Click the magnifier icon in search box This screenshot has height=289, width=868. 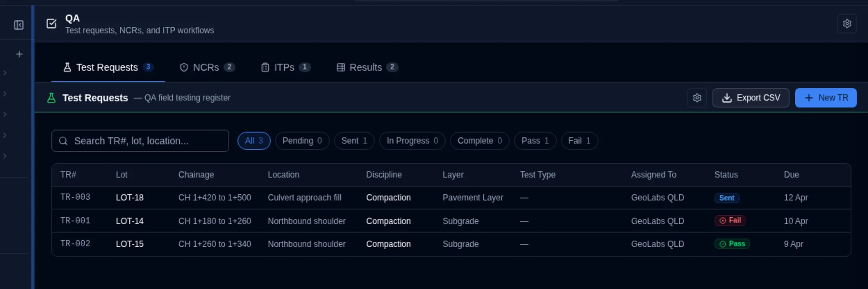click(63, 141)
